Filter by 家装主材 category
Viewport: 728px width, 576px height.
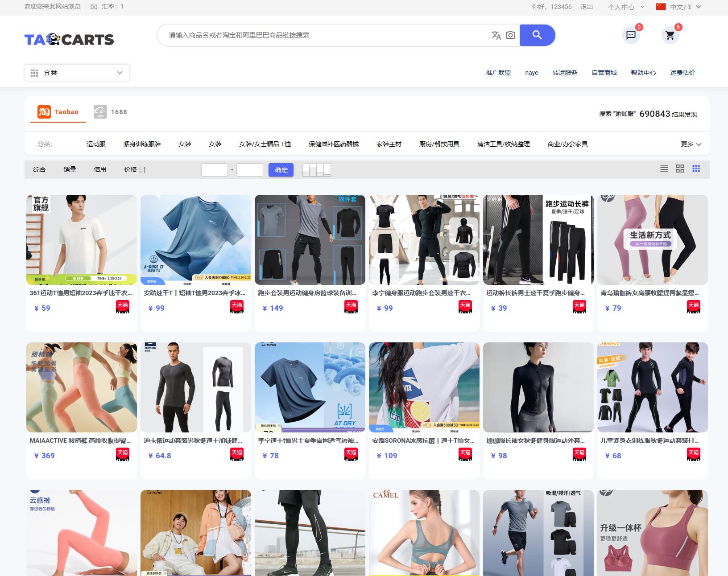click(389, 144)
